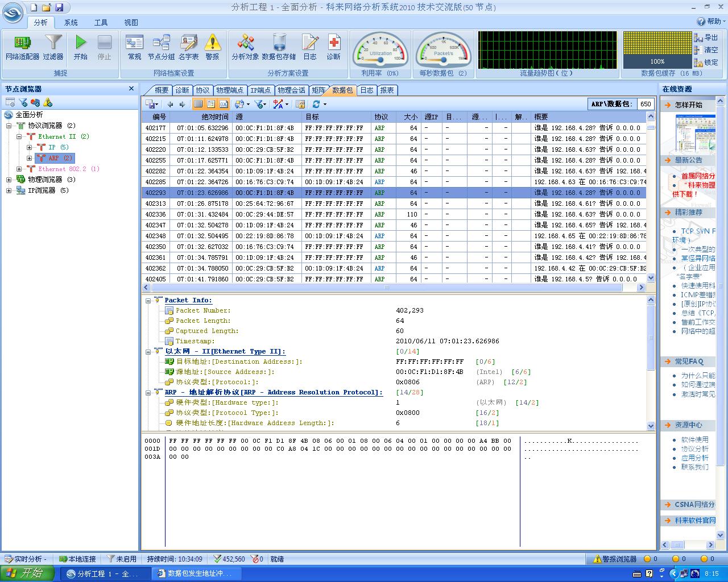
Task: Collapse the Packet Info section
Action: [148, 301]
